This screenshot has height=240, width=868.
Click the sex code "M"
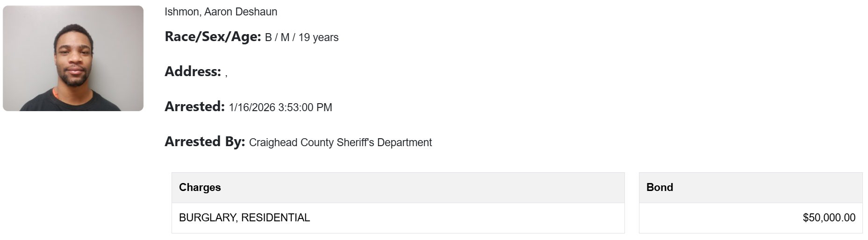285,37
